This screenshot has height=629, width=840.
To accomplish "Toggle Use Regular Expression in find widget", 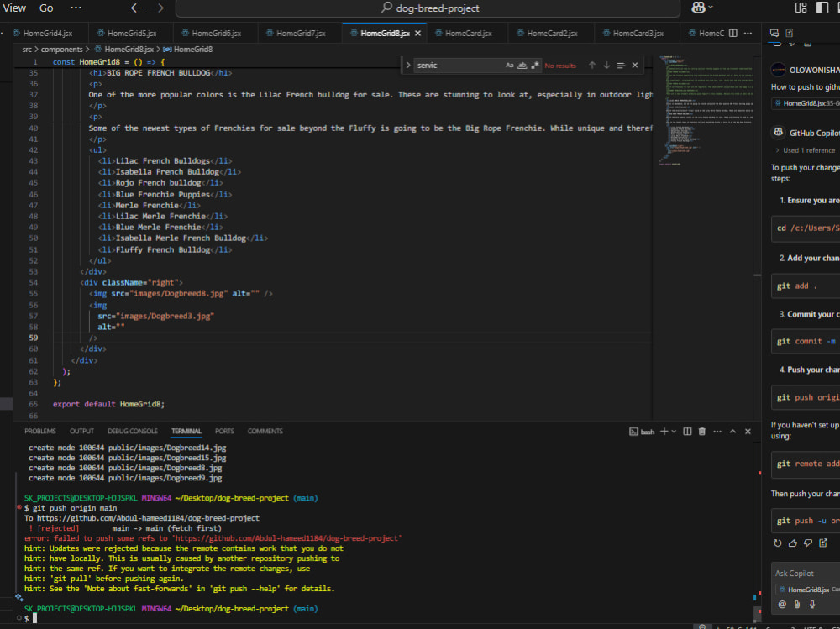I will click(x=534, y=66).
